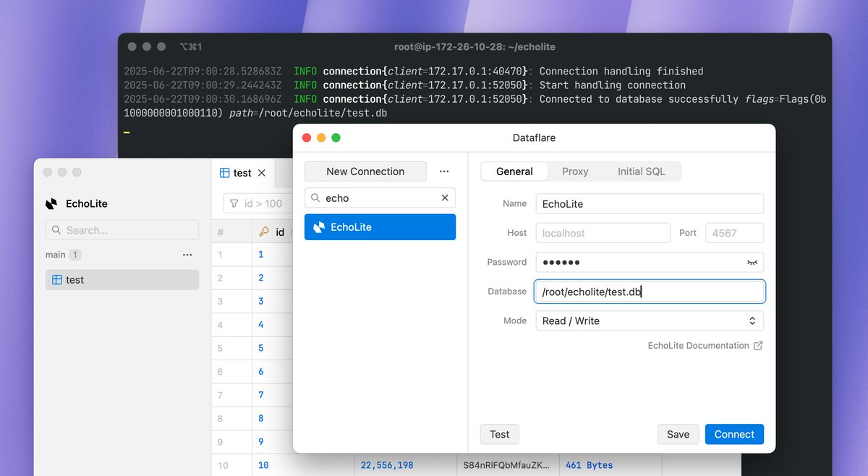868x476 pixels.
Task: Switch to the Initial SQL tab
Action: pos(641,171)
